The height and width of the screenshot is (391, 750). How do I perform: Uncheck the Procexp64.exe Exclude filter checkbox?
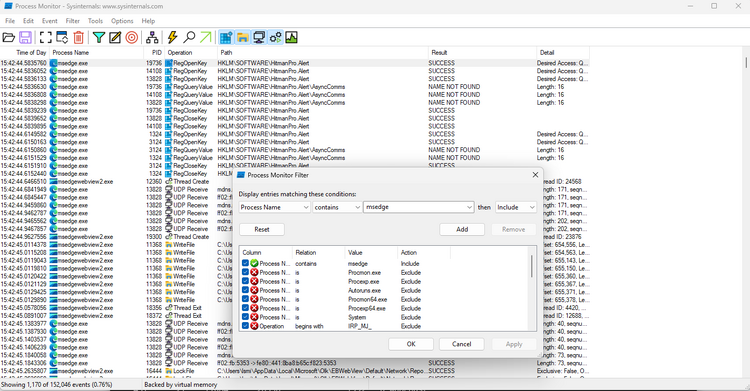point(245,308)
